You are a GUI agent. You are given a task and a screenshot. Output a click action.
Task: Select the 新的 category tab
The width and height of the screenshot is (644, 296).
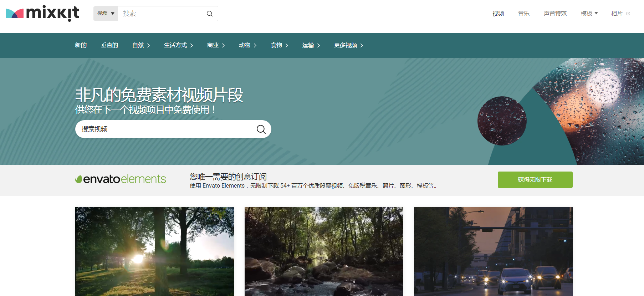[81, 45]
